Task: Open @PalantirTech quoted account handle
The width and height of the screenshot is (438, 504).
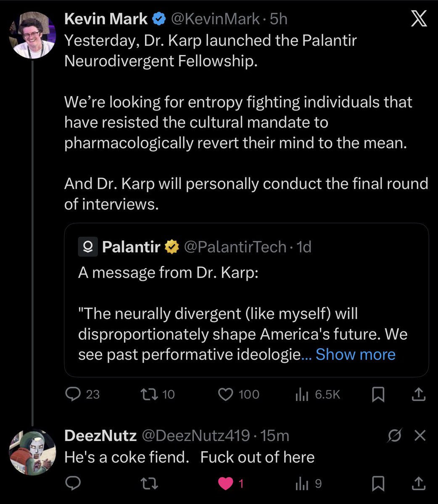Action: tap(235, 247)
